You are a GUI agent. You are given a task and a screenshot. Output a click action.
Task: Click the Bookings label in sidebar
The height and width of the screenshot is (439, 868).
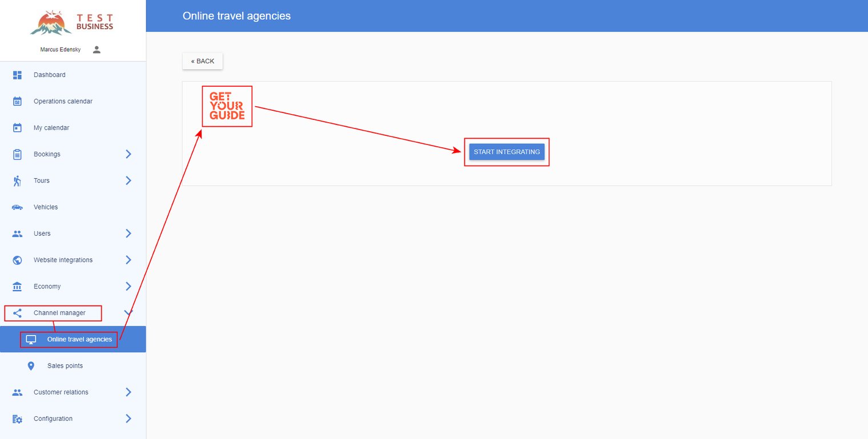(x=47, y=154)
